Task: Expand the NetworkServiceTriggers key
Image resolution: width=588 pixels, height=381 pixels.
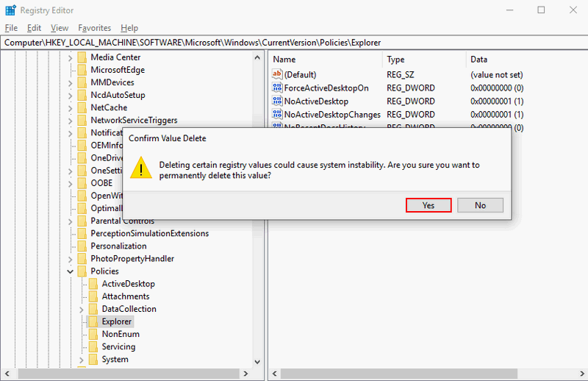Action: click(70, 121)
